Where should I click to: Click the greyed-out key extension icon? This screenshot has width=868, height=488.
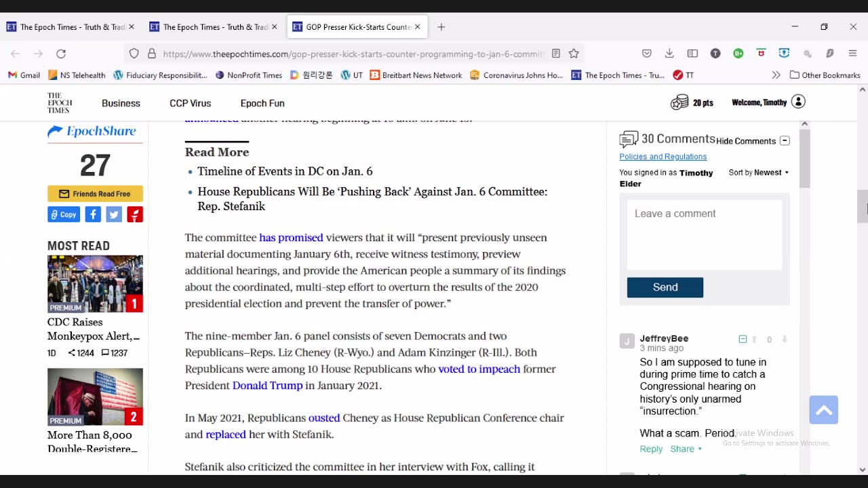(x=808, y=54)
